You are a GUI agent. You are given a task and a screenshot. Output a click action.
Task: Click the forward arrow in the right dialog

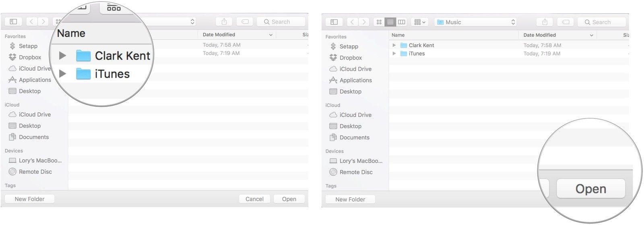(364, 22)
